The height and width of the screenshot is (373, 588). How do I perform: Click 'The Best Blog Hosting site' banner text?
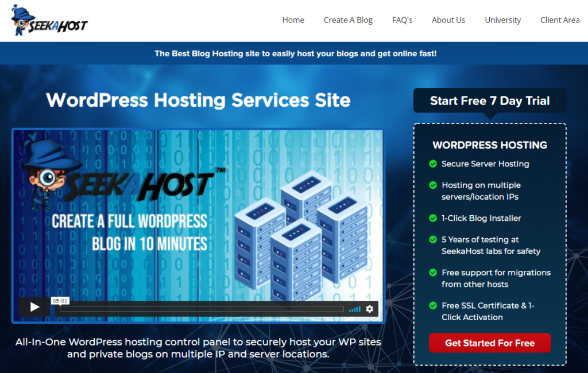click(296, 53)
